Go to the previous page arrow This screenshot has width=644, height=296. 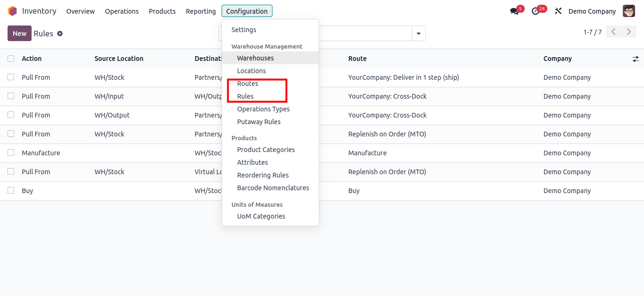[613, 32]
